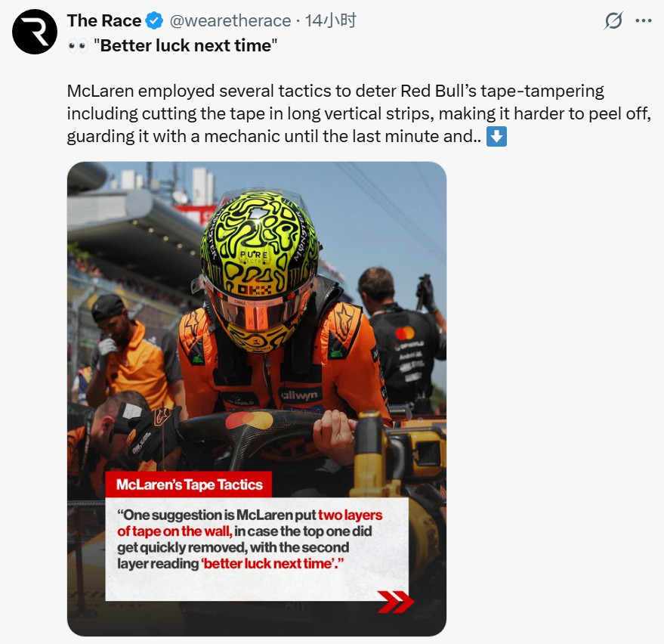Open the attached McLaren photo
Image resolution: width=664 pixels, height=644 pixels.
(x=257, y=398)
